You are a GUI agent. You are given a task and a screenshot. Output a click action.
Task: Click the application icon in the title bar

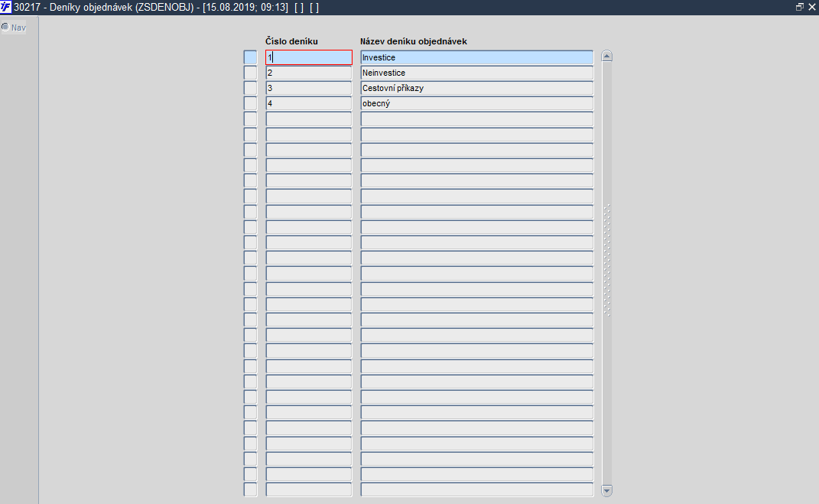pos(6,8)
